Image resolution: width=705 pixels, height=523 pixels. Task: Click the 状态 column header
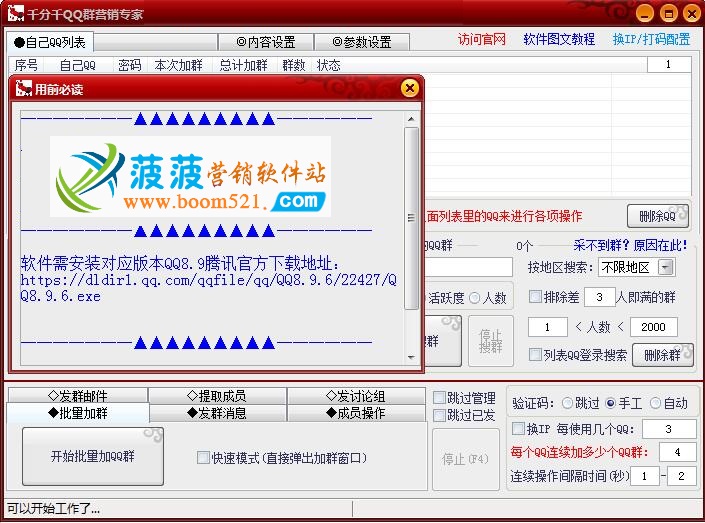pos(328,65)
